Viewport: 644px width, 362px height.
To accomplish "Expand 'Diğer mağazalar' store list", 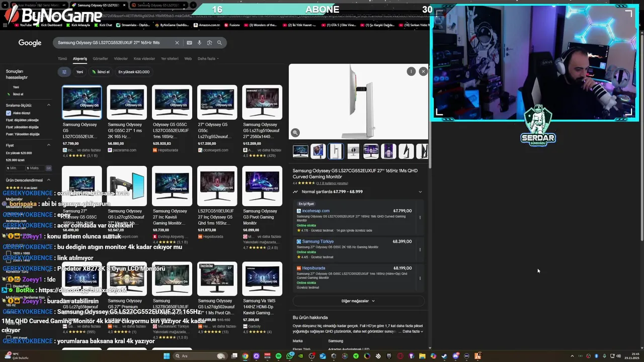I will click(358, 301).
